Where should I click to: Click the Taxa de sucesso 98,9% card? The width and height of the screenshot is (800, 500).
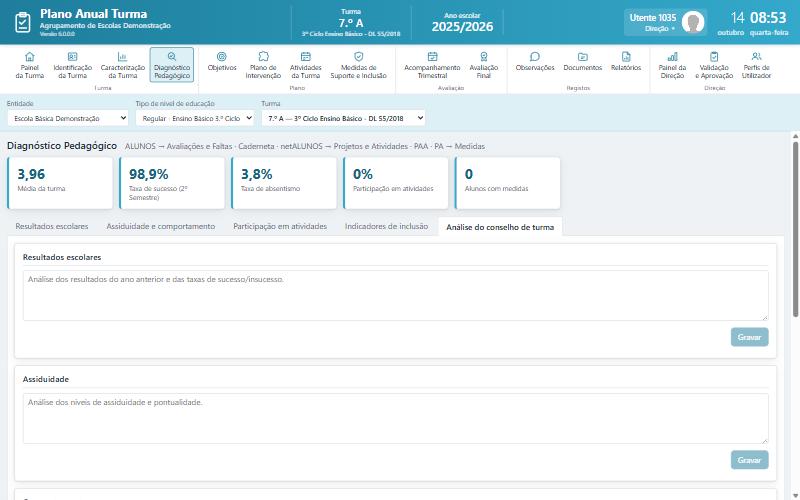(172, 183)
